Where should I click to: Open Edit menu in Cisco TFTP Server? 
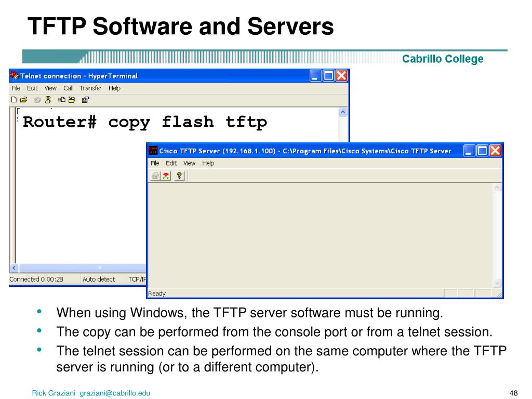(171, 163)
